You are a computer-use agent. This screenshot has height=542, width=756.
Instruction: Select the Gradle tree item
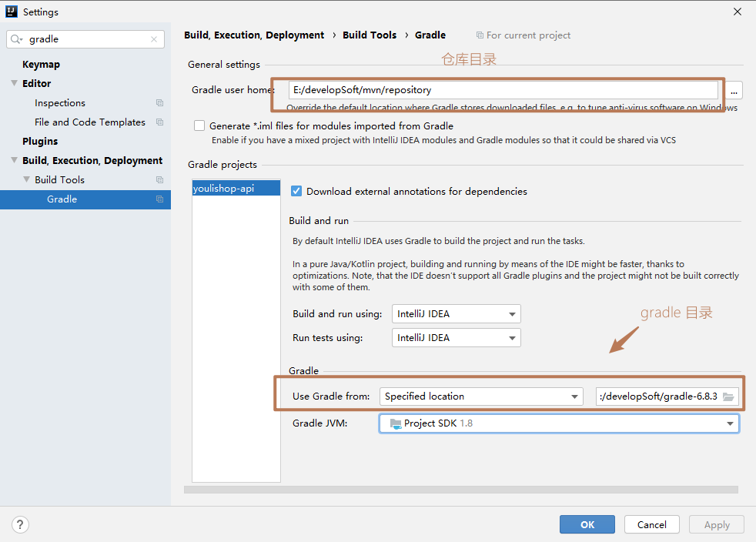pos(85,199)
